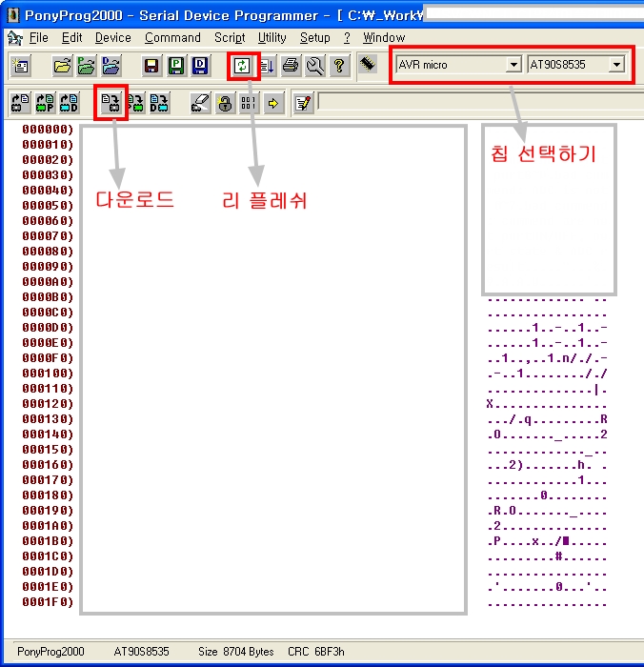Image resolution: width=644 pixels, height=667 pixels.
Task: Open the Device menu
Action: tap(113, 38)
